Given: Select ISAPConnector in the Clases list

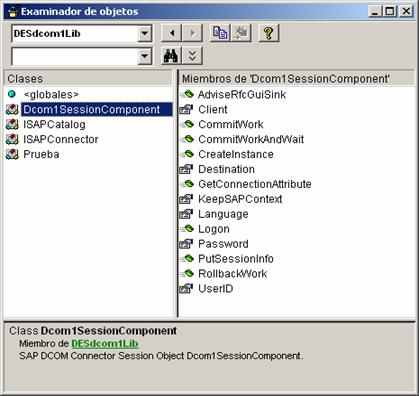Looking at the screenshot, I should (61, 139).
